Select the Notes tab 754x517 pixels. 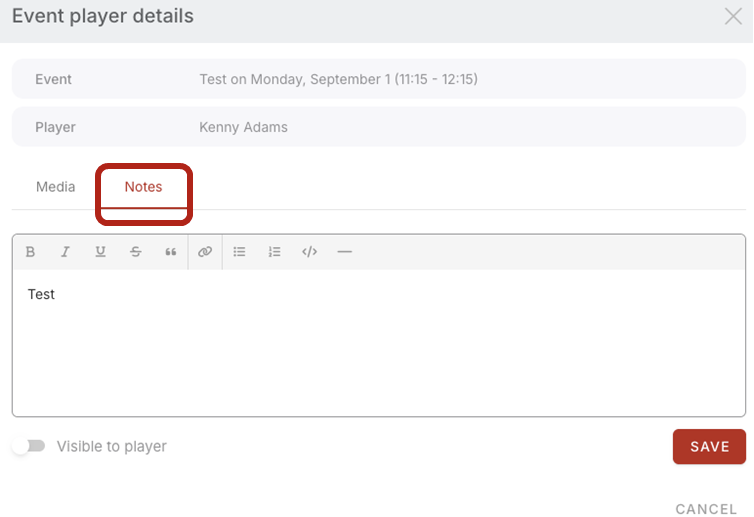[x=143, y=187]
